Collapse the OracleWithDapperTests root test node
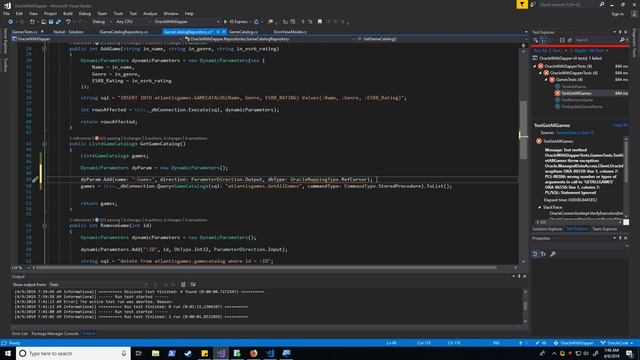 [x=535, y=66]
